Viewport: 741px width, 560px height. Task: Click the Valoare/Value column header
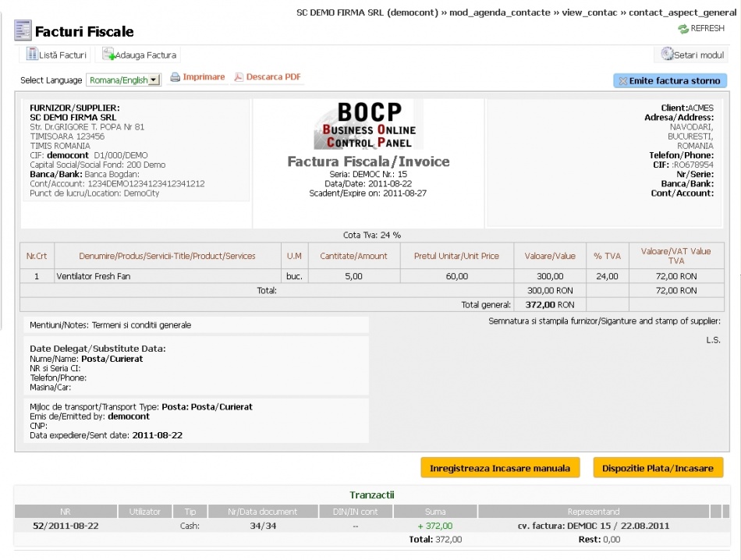pos(550,256)
